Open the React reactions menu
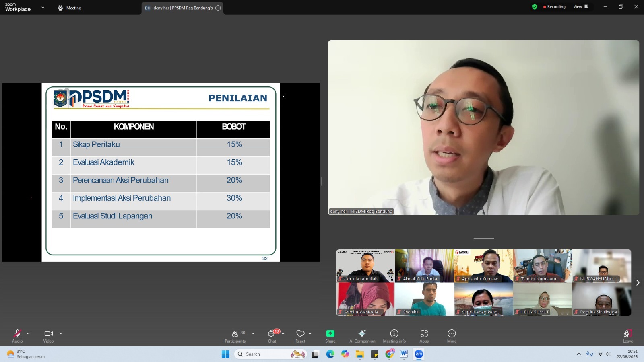This screenshot has width=644, height=362. [300, 335]
